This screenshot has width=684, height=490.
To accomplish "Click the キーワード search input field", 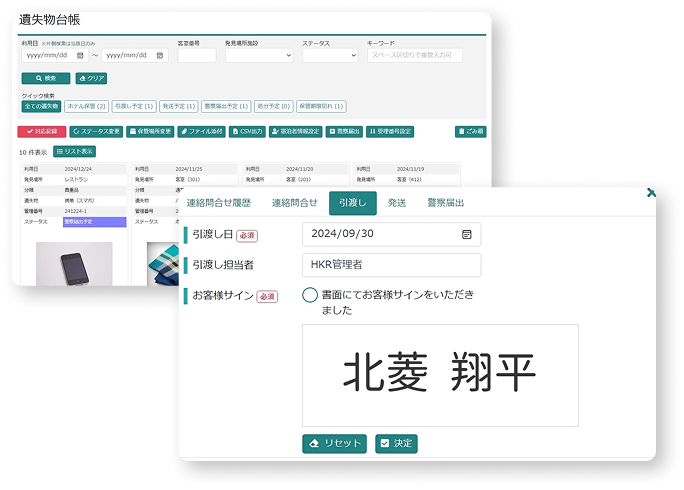I will (414, 56).
